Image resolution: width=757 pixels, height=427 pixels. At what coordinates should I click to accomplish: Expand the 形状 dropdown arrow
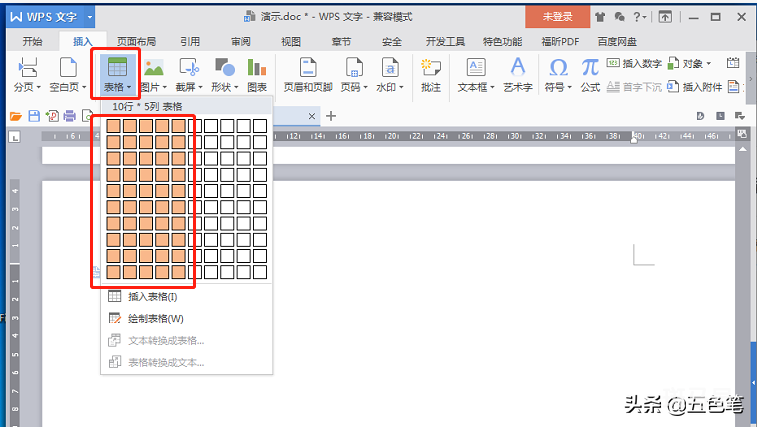[x=236, y=87]
